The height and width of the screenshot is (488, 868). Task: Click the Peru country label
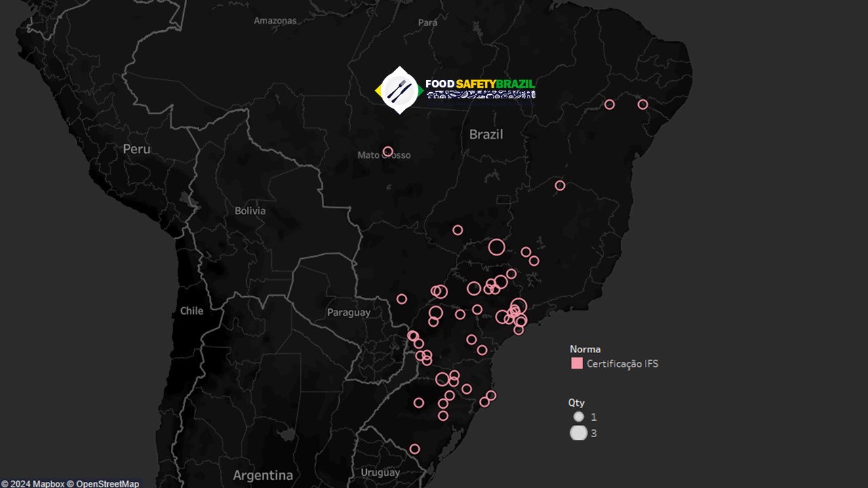coord(137,148)
